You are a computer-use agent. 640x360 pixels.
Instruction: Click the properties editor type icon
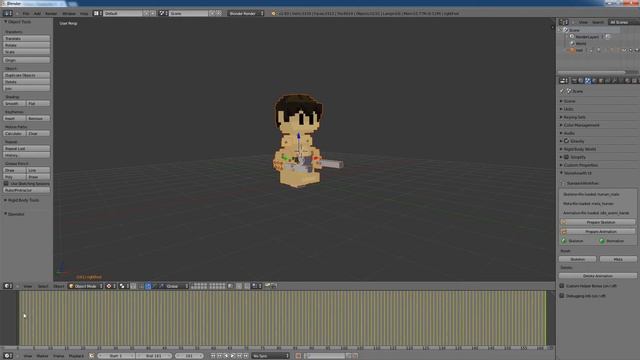(x=564, y=81)
